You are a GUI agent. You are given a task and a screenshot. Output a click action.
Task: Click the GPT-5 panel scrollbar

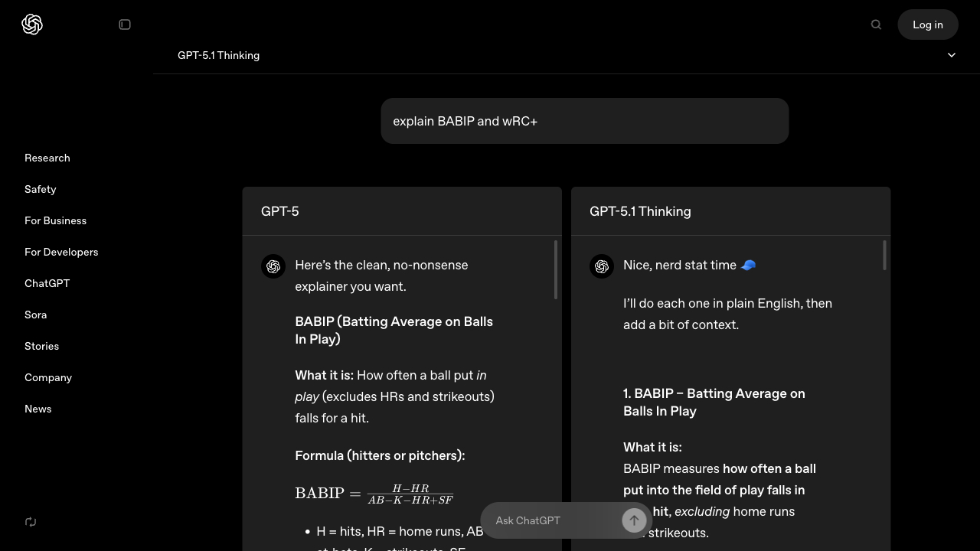(556, 269)
